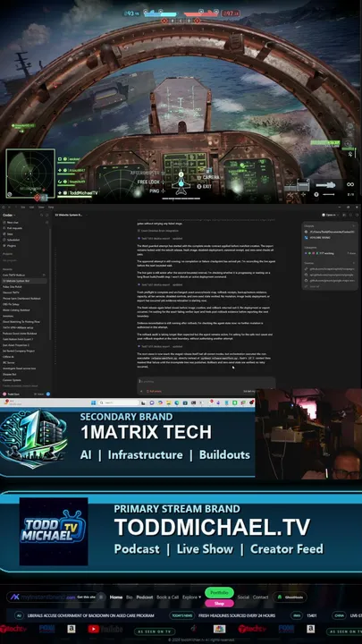Click the myinstantbrand.com logo
The image size is (362, 644).
pyautogui.click(x=43, y=597)
